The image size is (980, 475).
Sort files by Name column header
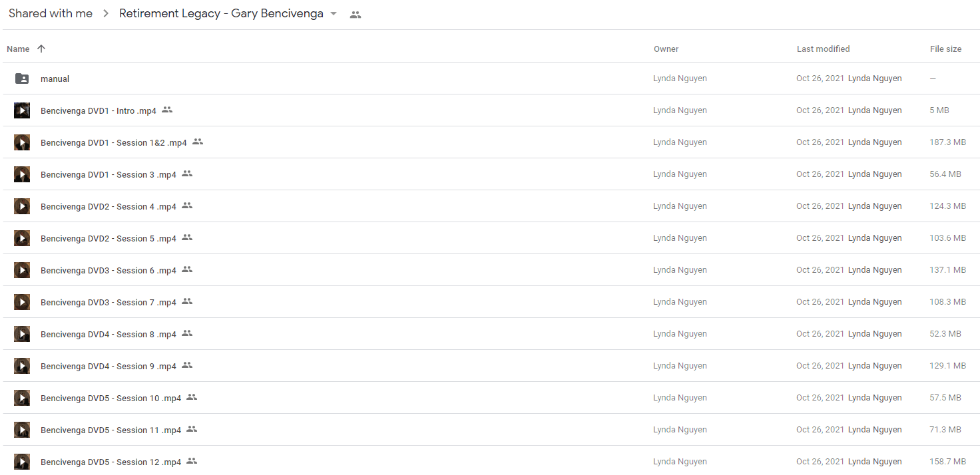pyautogui.click(x=18, y=49)
